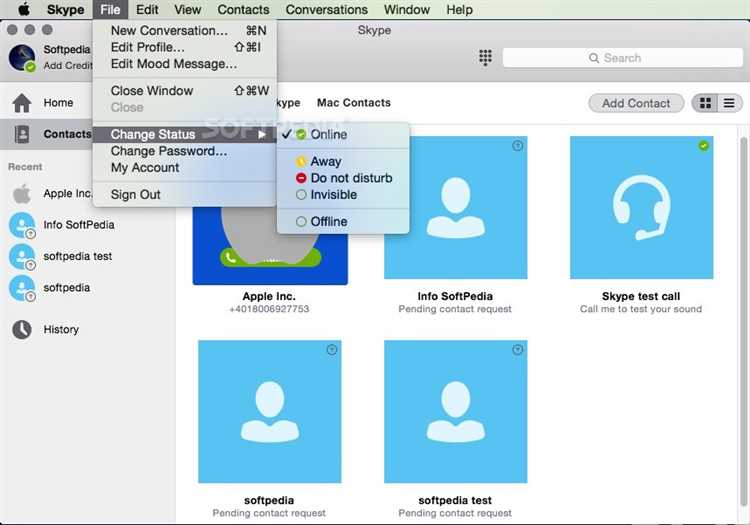Switch to list view icon

coord(730,103)
